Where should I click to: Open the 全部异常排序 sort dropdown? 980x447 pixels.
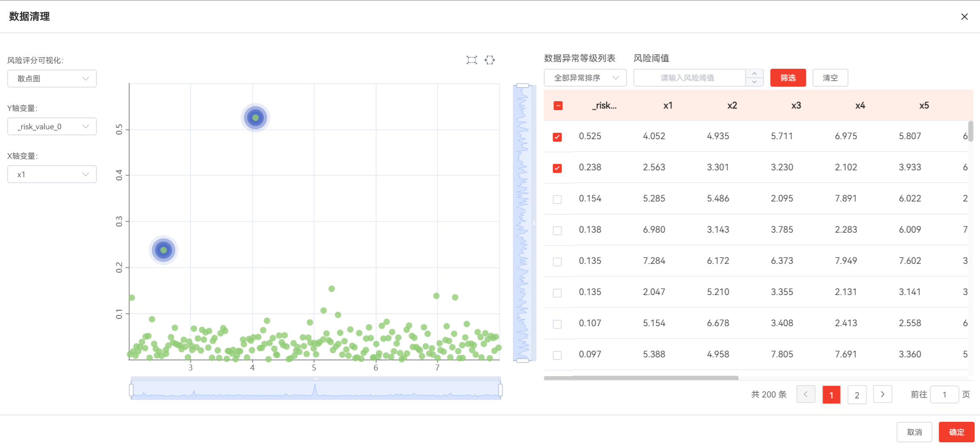click(x=585, y=78)
